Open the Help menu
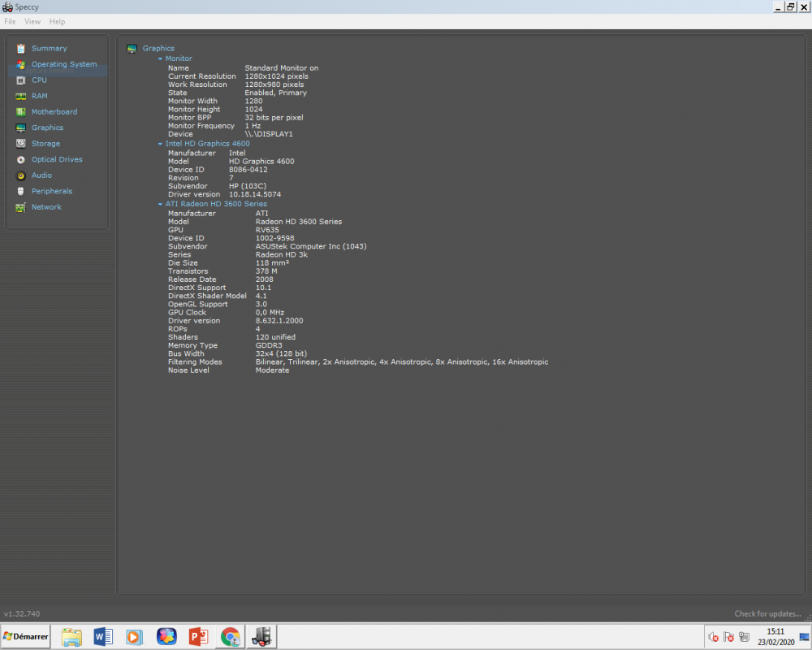This screenshot has height=650, width=812. click(x=57, y=21)
